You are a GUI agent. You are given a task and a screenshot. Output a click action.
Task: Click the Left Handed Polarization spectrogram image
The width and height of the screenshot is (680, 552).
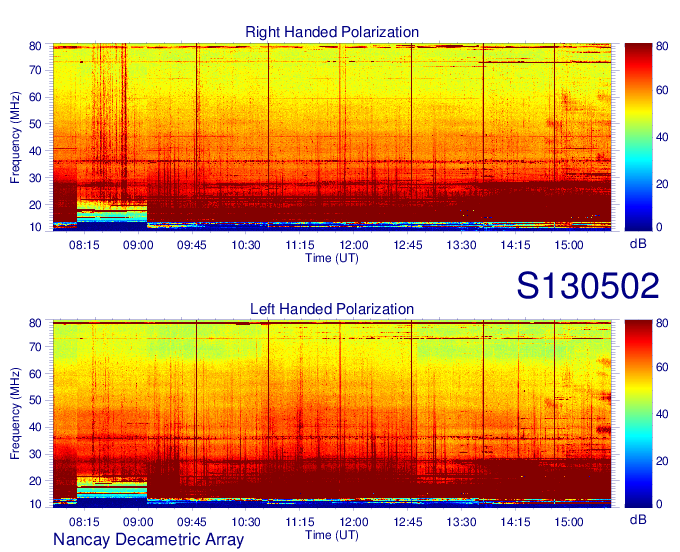pos(332,414)
